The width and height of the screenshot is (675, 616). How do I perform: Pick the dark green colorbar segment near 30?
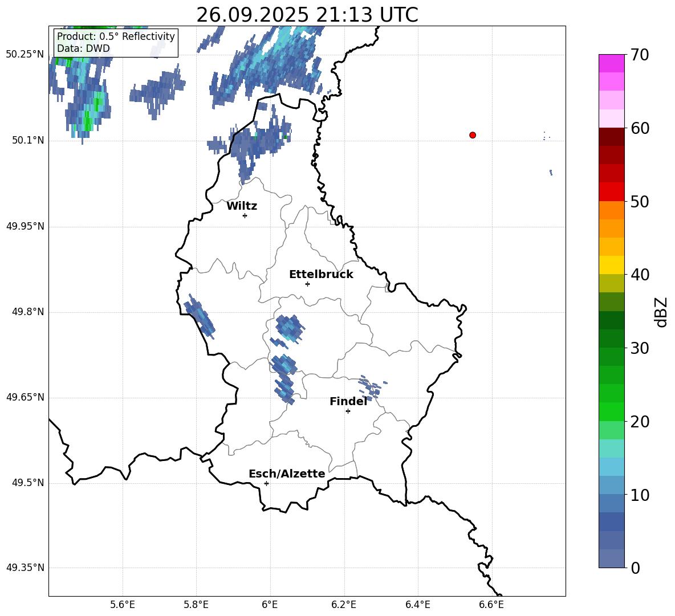coord(612,338)
